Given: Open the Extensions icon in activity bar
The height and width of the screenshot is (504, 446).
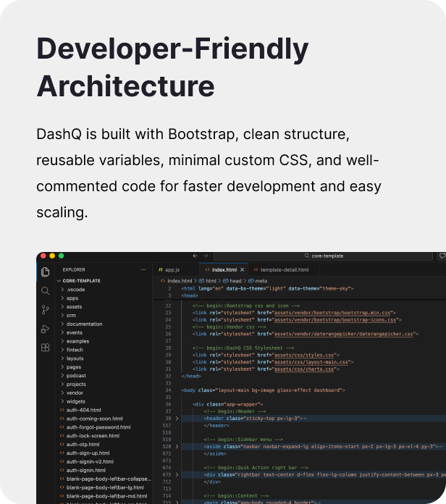Looking at the screenshot, I should pyautogui.click(x=46, y=348).
